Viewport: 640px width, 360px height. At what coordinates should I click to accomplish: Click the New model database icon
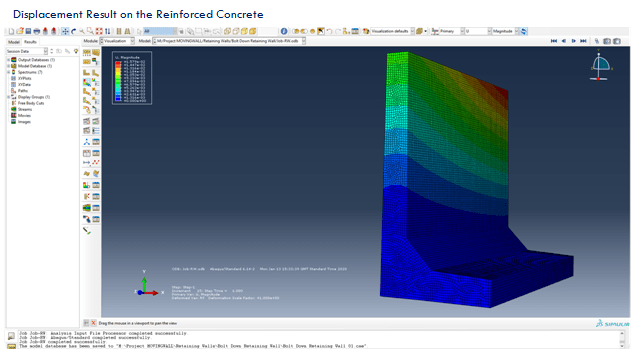coord(11,31)
